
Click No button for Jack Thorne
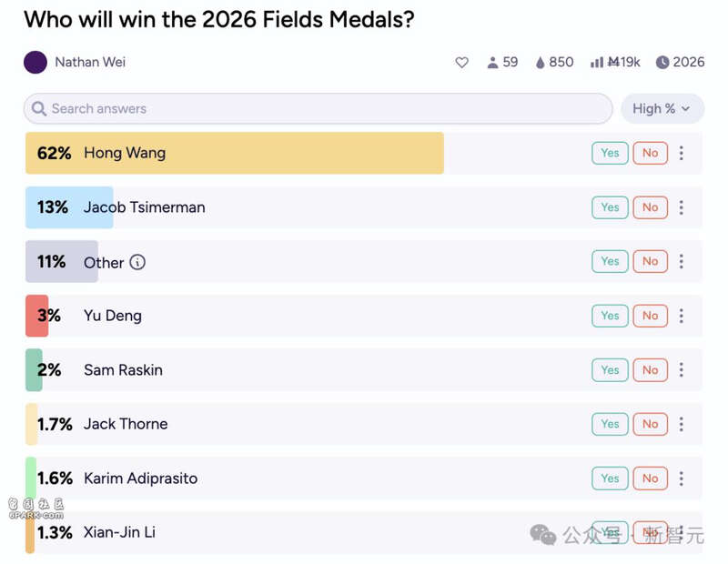(x=650, y=424)
